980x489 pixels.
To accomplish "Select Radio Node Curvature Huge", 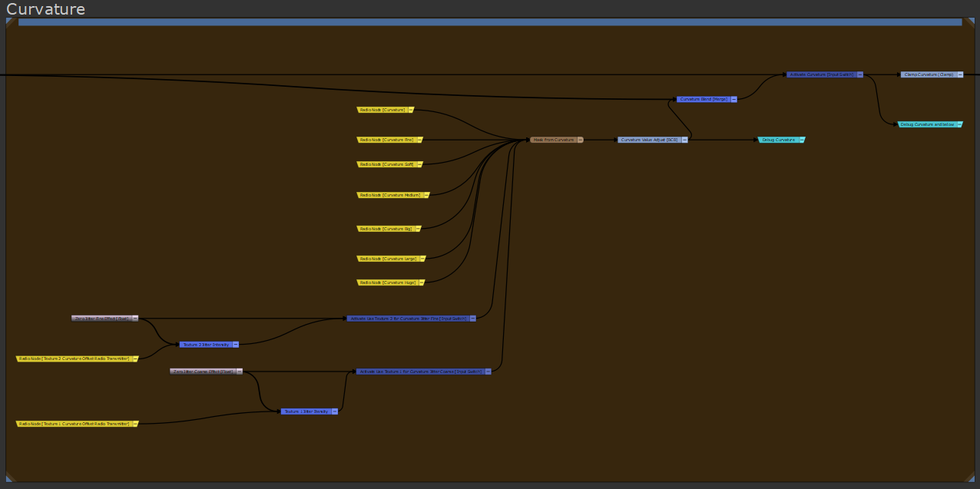I will pyautogui.click(x=387, y=282).
